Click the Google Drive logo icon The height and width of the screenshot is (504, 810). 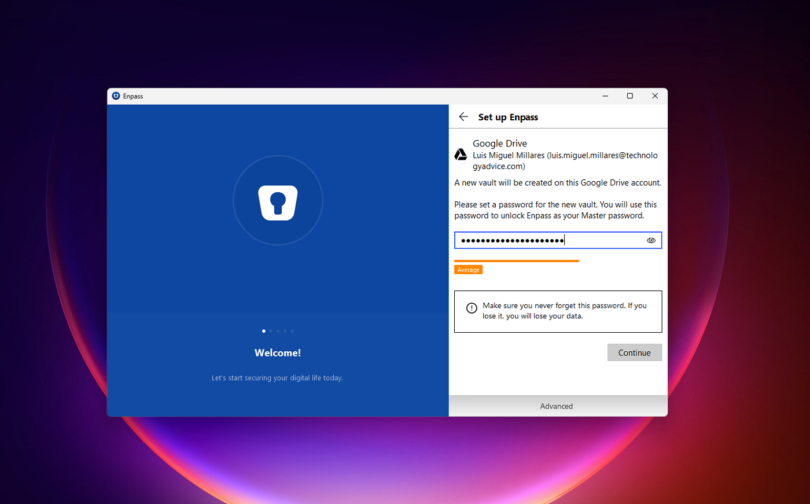tap(461, 154)
